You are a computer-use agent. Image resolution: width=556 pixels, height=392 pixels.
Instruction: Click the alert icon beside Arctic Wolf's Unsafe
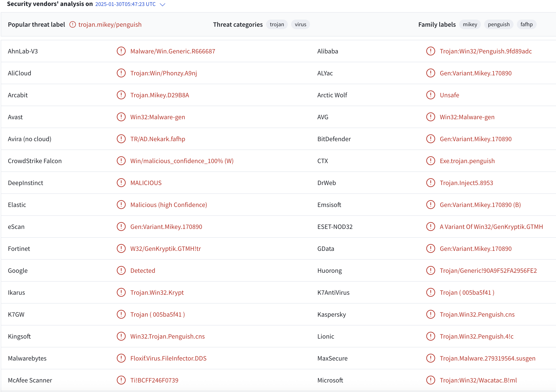(x=430, y=95)
